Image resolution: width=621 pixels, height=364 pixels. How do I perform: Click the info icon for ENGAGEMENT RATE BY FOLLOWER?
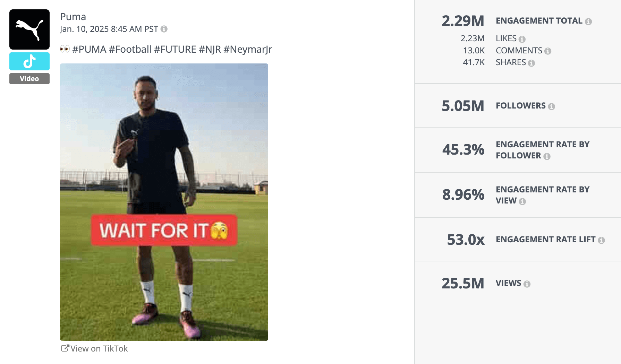pos(547,156)
